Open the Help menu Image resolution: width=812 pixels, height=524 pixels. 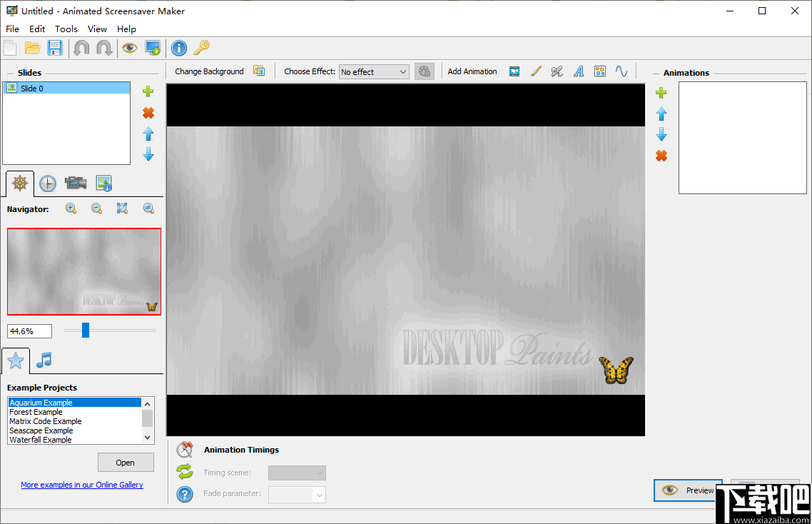126,29
